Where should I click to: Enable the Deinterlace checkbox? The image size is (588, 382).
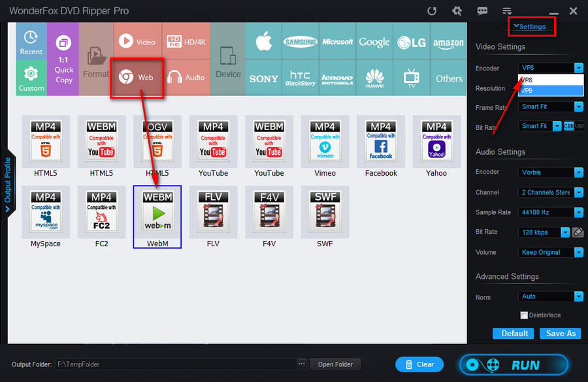(x=524, y=315)
